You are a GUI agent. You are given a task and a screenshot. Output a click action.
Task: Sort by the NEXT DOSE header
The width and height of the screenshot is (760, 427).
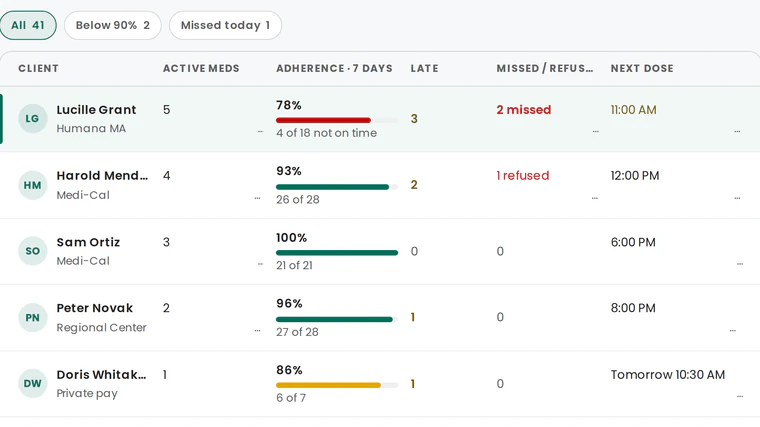coord(642,68)
